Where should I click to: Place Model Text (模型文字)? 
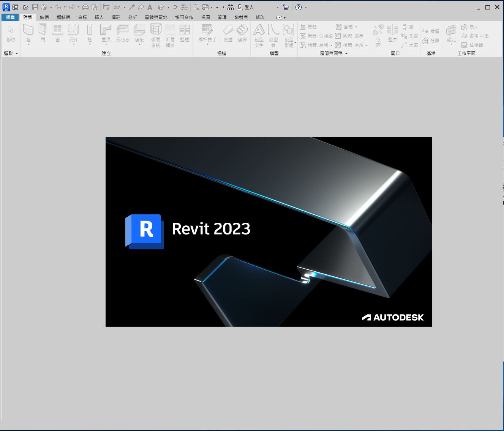click(x=259, y=33)
